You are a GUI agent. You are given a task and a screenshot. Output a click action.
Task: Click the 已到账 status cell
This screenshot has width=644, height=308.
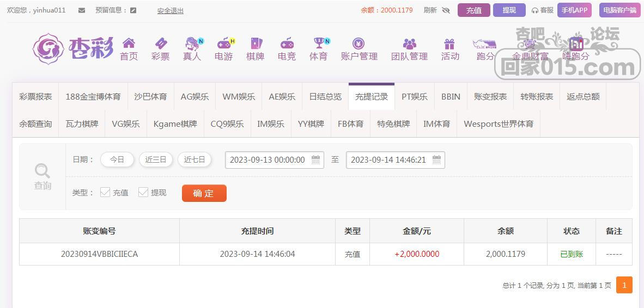click(572, 254)
